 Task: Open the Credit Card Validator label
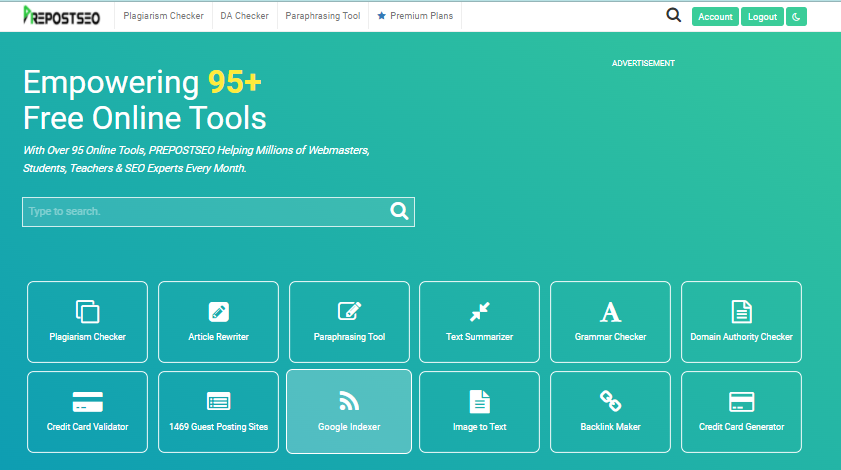pyautogui.click(x=87, y=427)
